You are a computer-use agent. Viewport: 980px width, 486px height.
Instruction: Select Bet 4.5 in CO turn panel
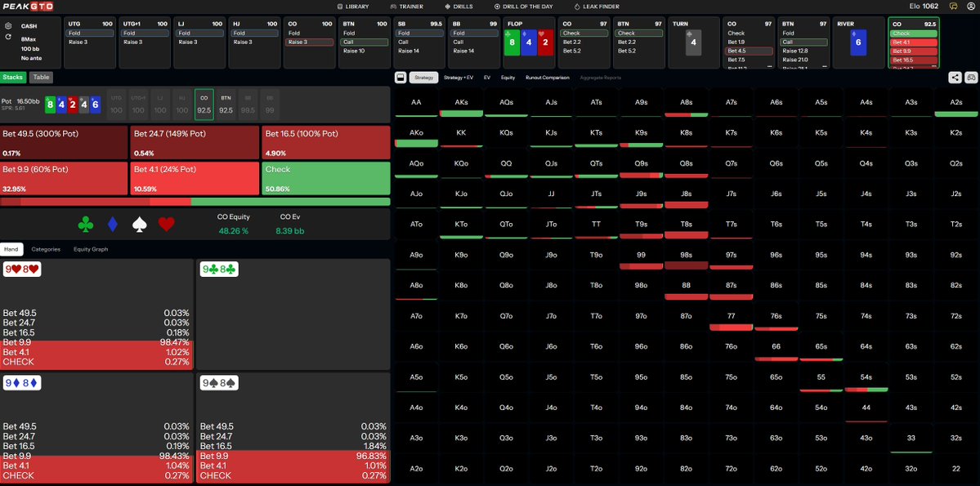pos(749,51)
